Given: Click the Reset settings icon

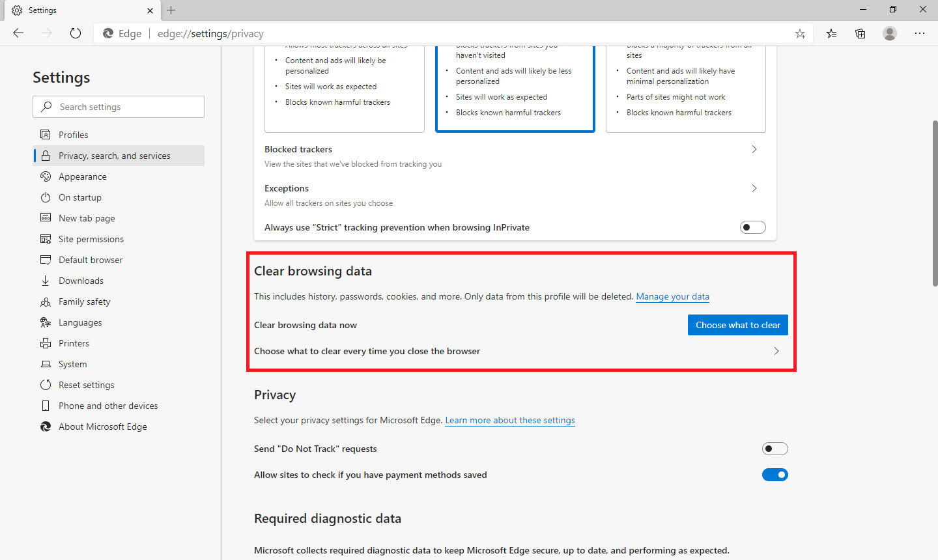Looking at the screenshot, I should pos(46,385).
